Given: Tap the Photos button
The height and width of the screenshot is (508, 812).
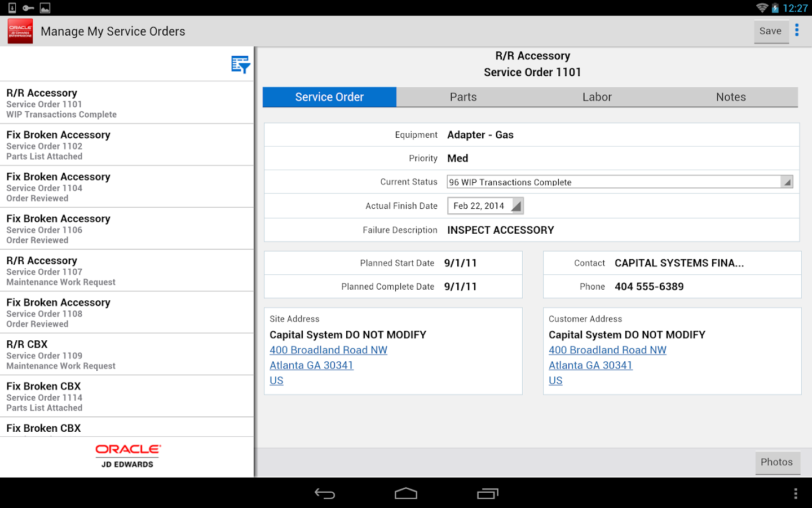Looking at the screenshot, I should (x=776, y=462).
